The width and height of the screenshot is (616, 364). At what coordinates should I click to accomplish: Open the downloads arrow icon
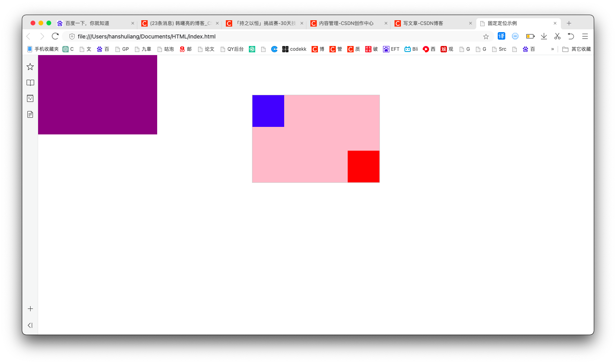pyautogui.click(x=544, y=36)
